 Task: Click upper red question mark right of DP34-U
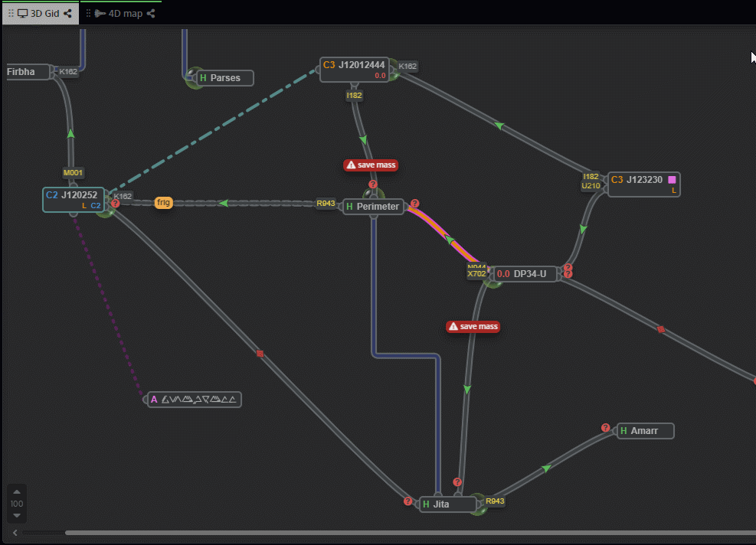568,267
